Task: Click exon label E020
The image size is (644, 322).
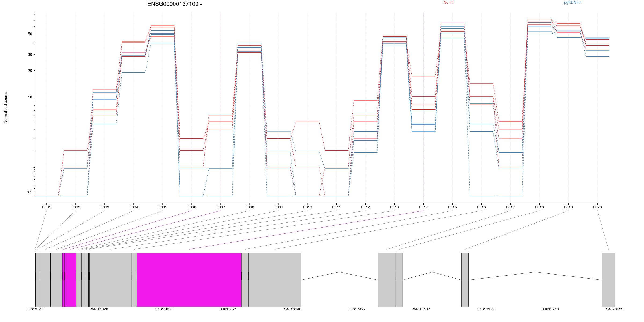Action: coord(597,207)
